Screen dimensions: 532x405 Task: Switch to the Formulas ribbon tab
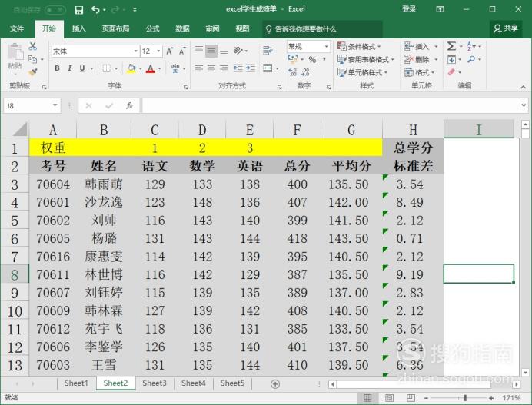(x=152, y=29)
